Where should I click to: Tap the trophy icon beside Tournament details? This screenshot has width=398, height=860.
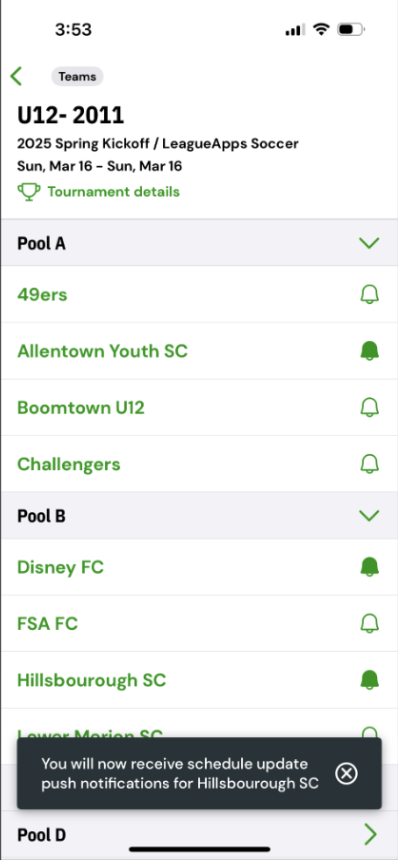coord(29,192)
